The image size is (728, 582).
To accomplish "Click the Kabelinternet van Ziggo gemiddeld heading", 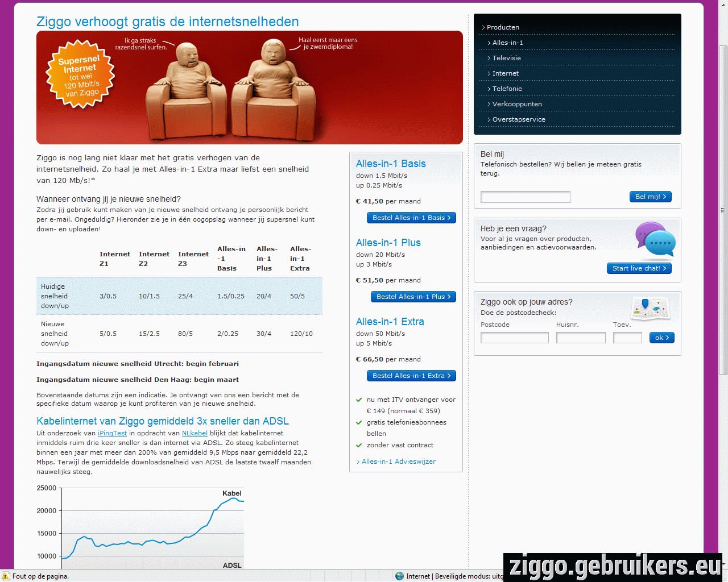I will click(163, 421).
